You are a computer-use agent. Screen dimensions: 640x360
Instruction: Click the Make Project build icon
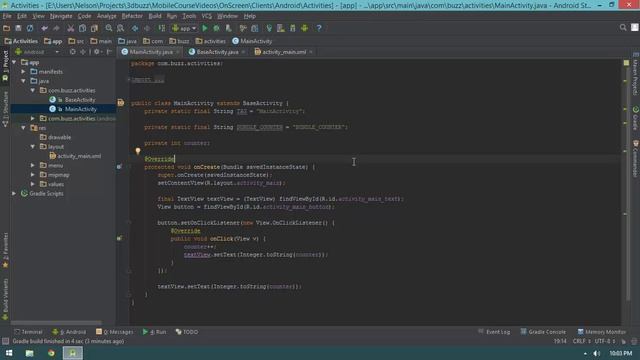162,28
